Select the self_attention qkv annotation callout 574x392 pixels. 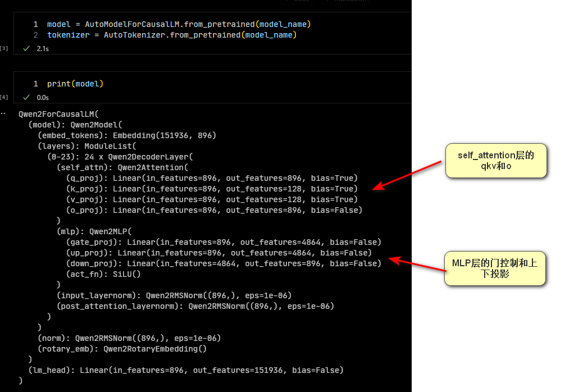[x=496, y=161]
